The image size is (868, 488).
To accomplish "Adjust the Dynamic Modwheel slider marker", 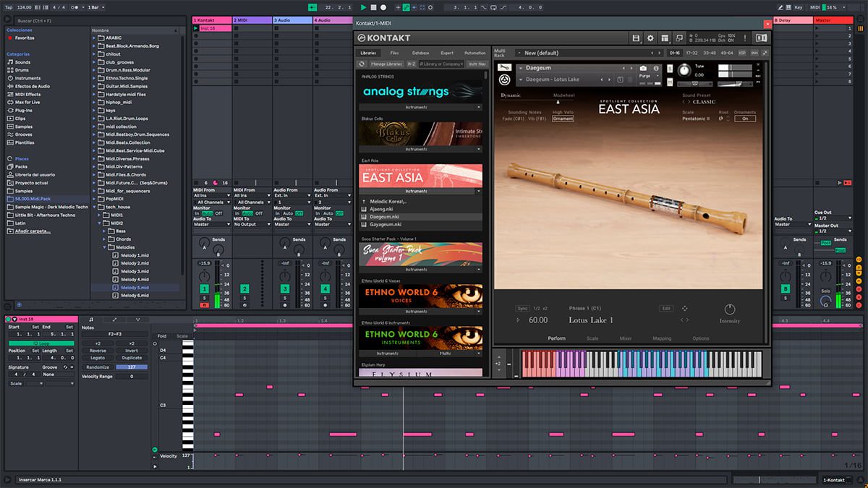I will tap(558, 102).
